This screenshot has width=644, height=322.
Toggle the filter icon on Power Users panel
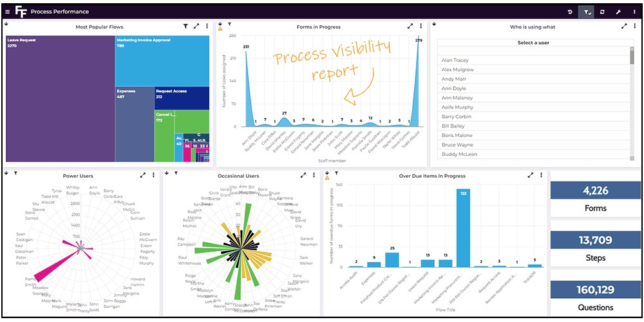15,173
